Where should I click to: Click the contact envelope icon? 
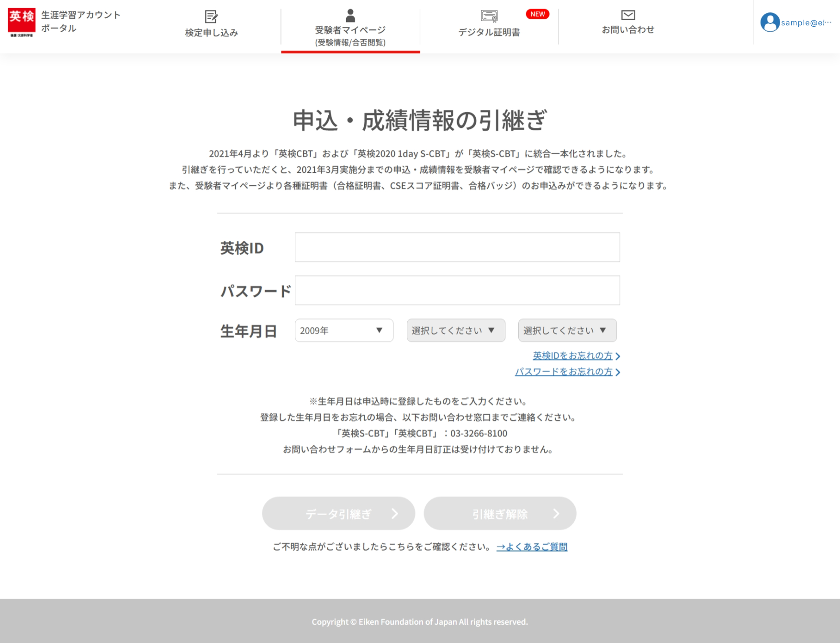click(628, 15)
